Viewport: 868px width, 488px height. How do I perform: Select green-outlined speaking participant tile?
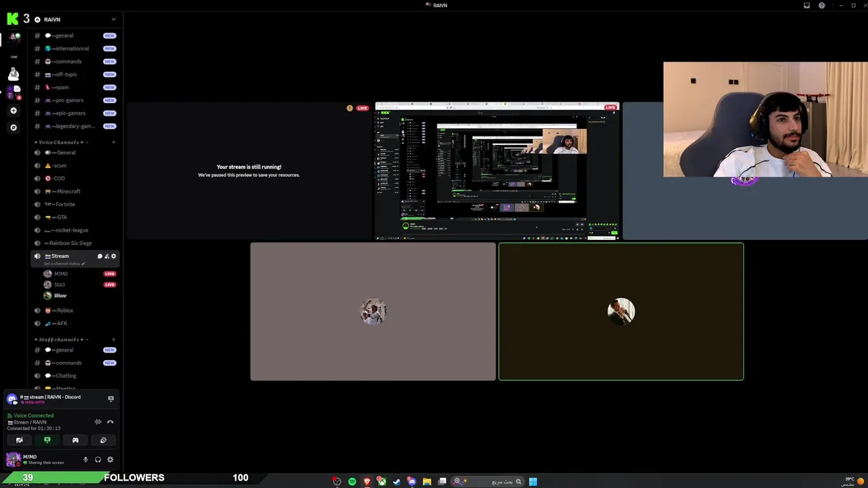tap(621, 312)
